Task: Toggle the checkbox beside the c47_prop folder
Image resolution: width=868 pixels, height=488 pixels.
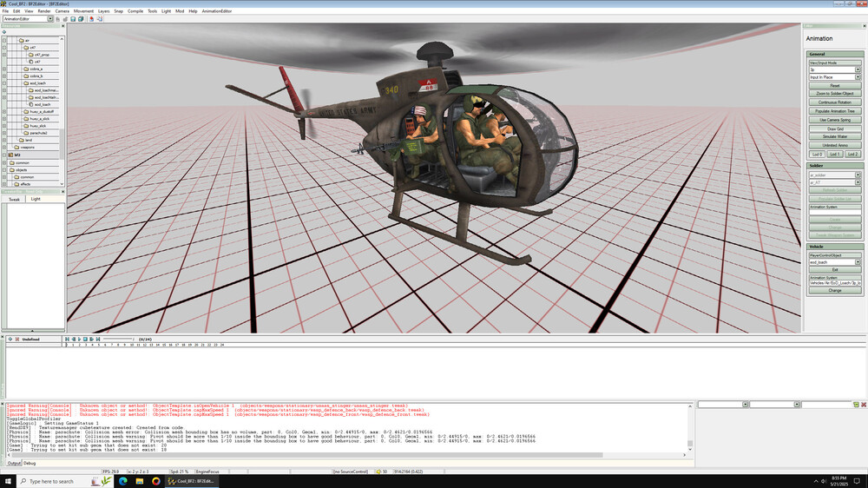Action: tap(4, 55)
